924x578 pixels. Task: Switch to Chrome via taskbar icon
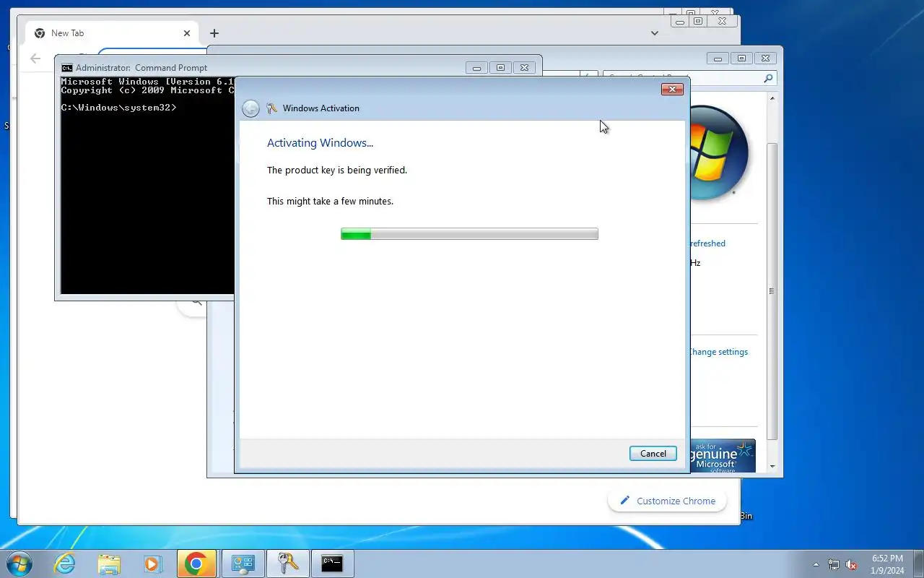click(196, 564)
